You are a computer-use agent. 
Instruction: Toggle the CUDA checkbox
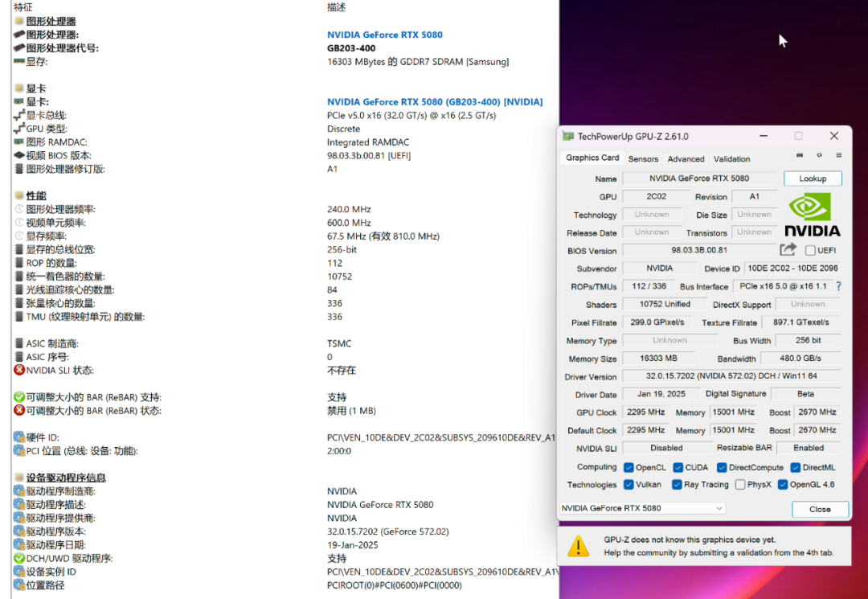(678, 467)
